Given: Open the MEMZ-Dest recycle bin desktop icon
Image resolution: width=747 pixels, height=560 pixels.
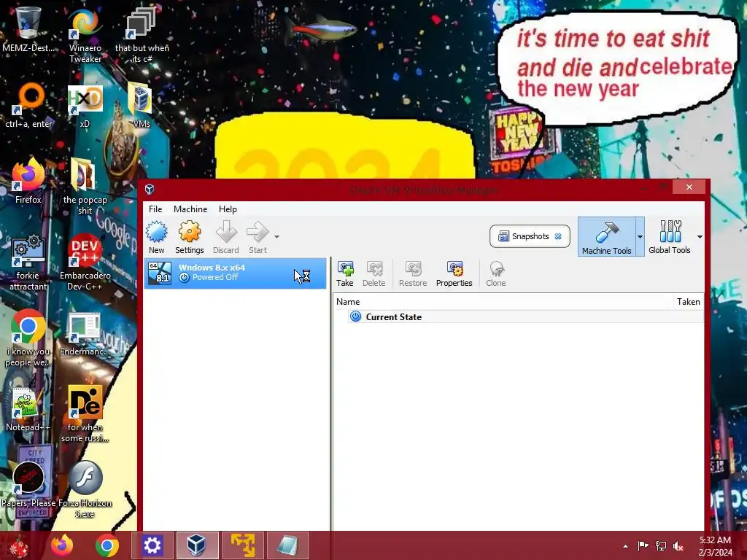Looking at the screenshot, I should point(28,29).
